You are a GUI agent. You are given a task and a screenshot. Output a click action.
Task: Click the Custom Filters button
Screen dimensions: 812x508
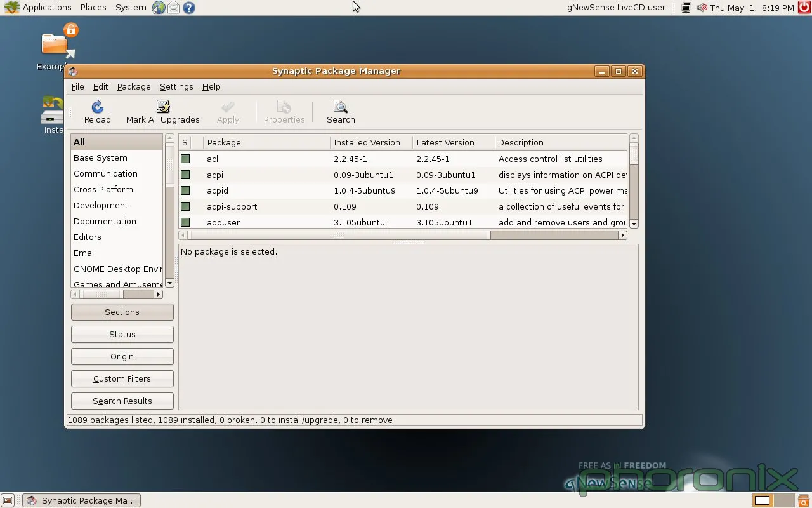[122, 378]
